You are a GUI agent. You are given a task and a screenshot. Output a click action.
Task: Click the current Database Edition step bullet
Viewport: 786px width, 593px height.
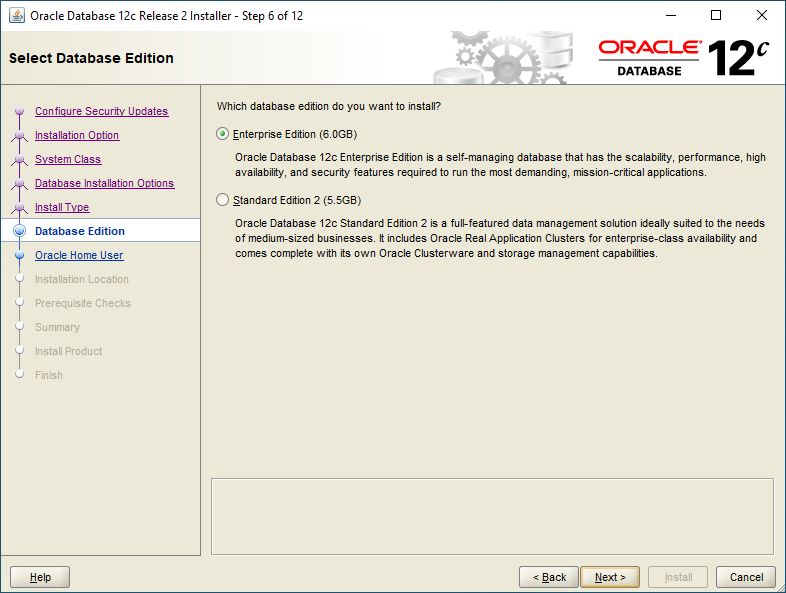click(20, 231)
